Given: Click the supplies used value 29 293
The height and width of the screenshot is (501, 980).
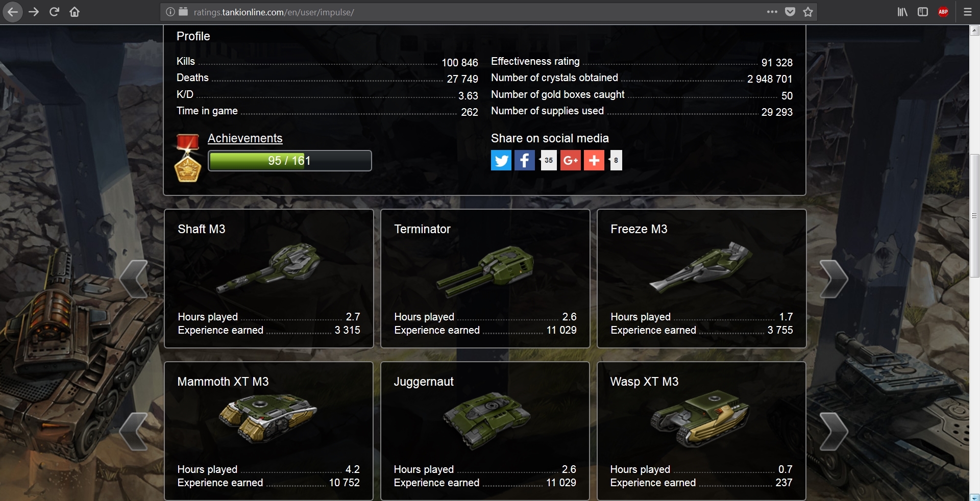Looking at the screenshot, I should [777, 112].
